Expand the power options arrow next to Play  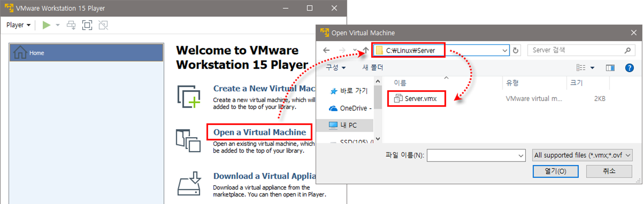pyautogui.click(x=58, y=25)
